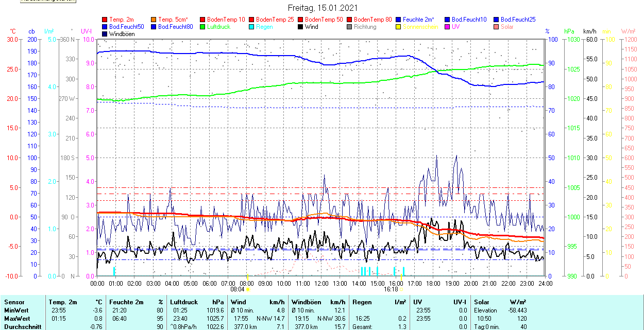The image size is (644, 330).
Task: Click the pink Solar legend square
Action: coord(496,27)
